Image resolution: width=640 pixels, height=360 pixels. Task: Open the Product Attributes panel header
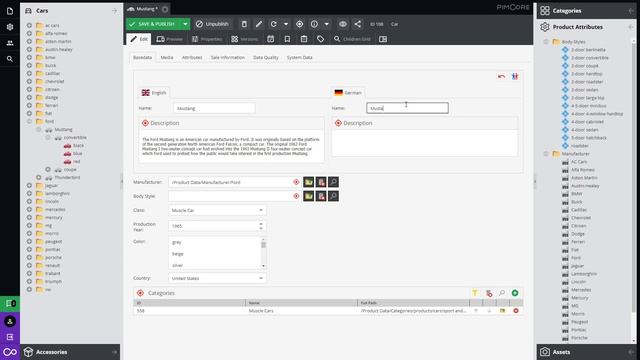[x=586, y=27]
